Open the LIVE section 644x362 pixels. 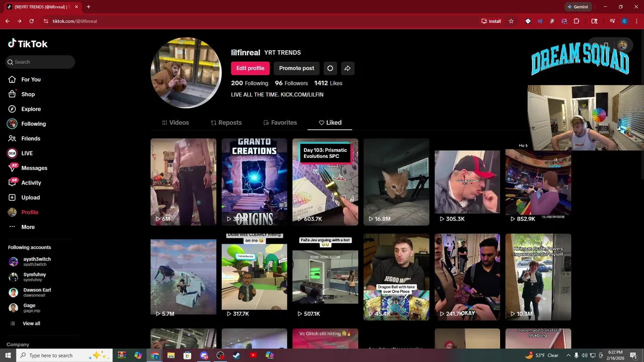click(x=27, y=153)
